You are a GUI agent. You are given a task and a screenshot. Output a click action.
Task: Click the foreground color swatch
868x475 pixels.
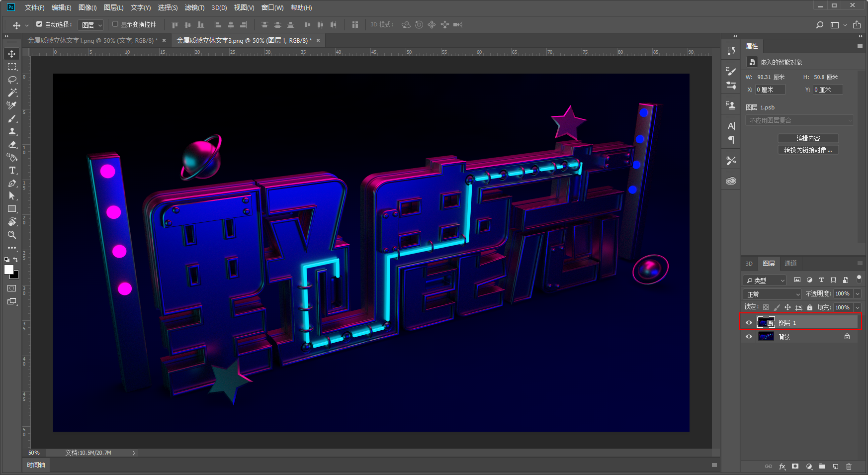pos(8,269)
